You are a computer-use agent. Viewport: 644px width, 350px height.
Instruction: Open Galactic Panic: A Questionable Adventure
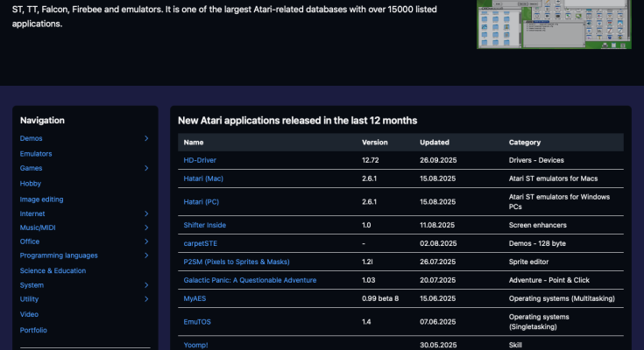[x=250, y=280]
